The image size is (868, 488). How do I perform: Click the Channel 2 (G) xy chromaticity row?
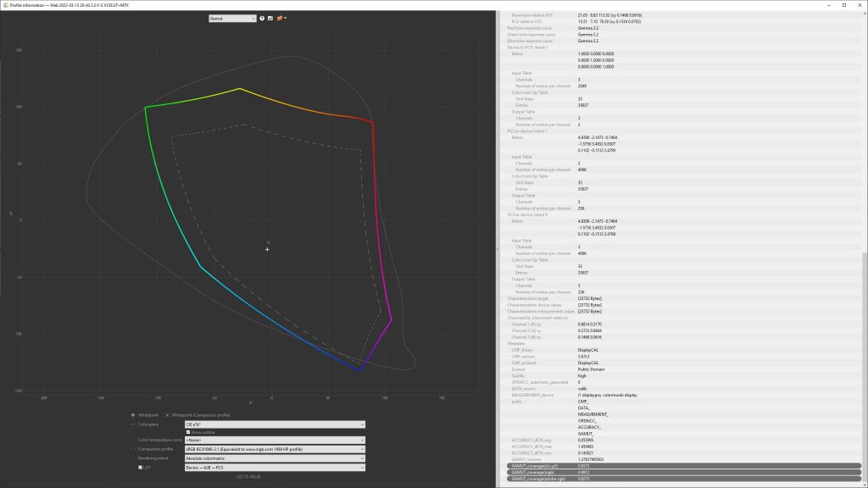tap(684, 331)
